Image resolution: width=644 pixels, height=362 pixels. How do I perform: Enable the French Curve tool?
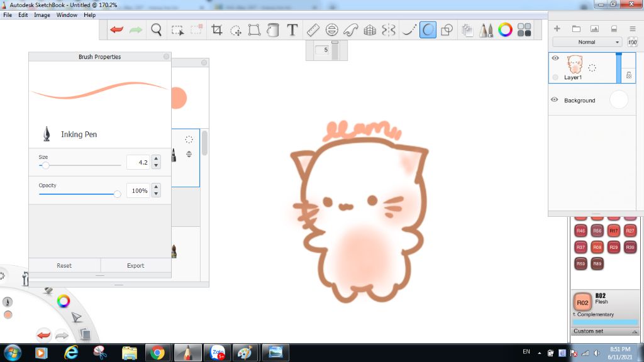click(351, 30)
